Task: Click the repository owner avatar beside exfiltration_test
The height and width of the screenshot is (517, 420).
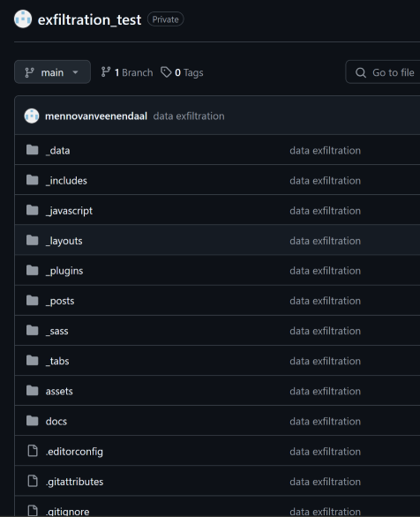Action: pyautogui.click(x=23, y=19)
